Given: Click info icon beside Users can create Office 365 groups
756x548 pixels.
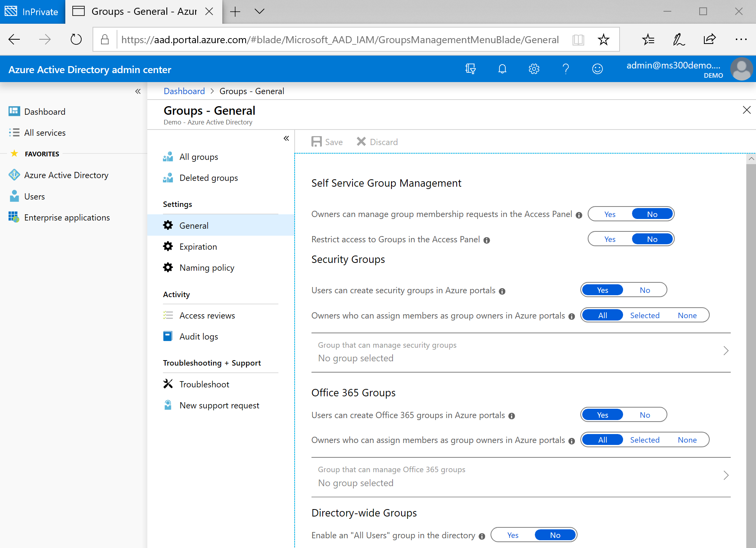Looking at the screenshot, I should [x=512, y=416].
